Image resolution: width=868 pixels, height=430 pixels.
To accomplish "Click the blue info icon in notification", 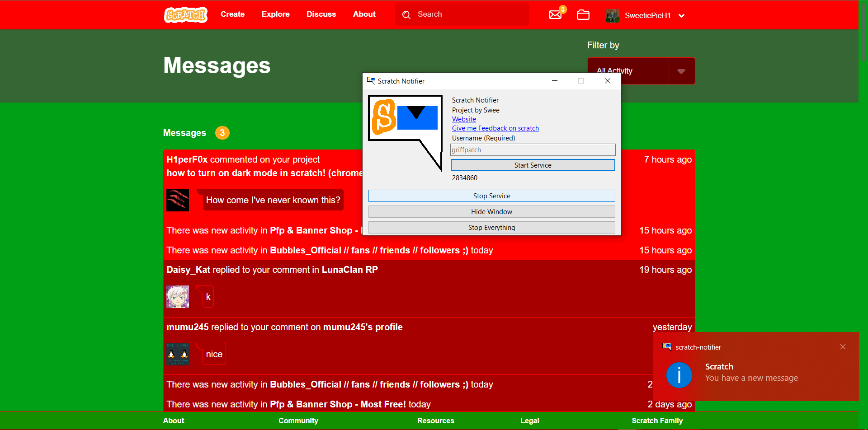I will click(x=679, y=375).
